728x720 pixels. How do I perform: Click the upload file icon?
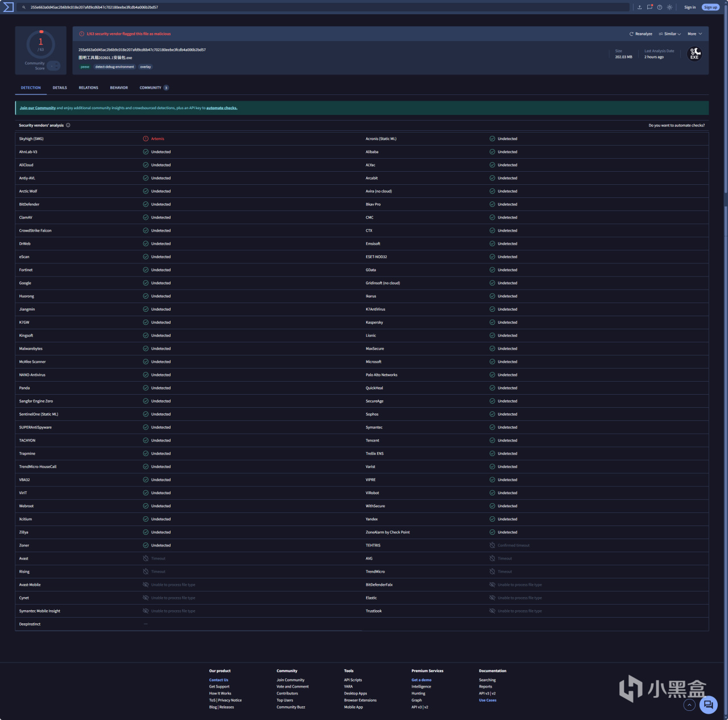(639, 7)
